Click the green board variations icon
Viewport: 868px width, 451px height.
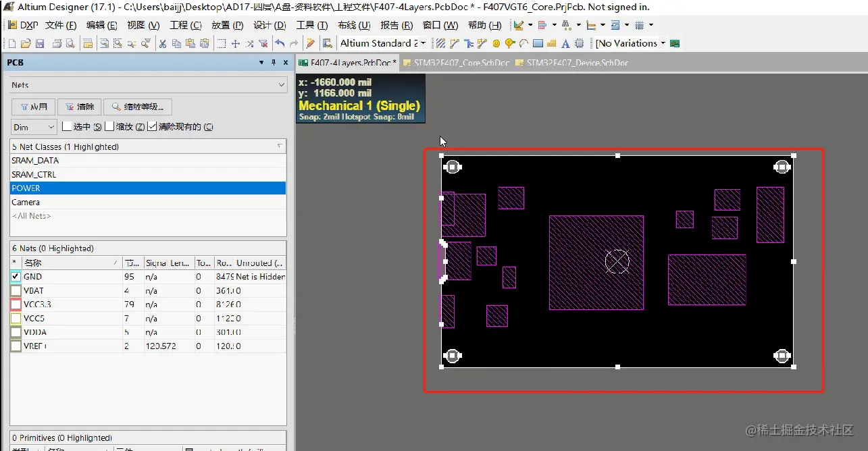point(674,43)
